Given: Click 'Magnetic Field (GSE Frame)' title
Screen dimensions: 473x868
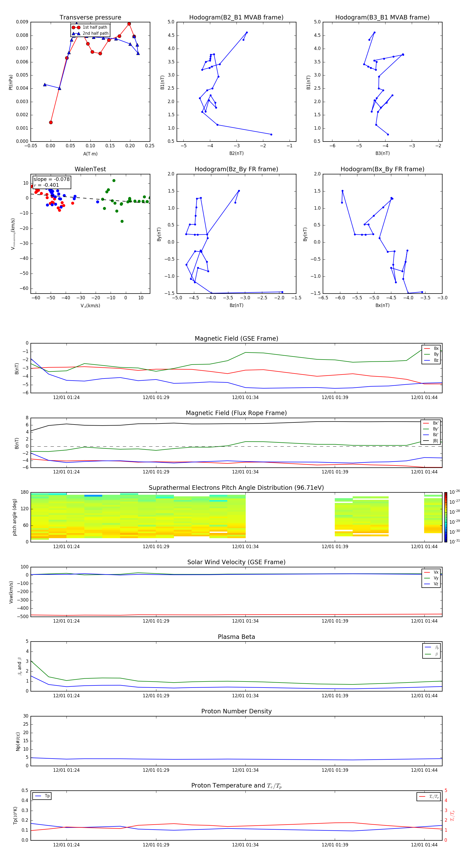Looking at the screenshot, I should (236, 339).
